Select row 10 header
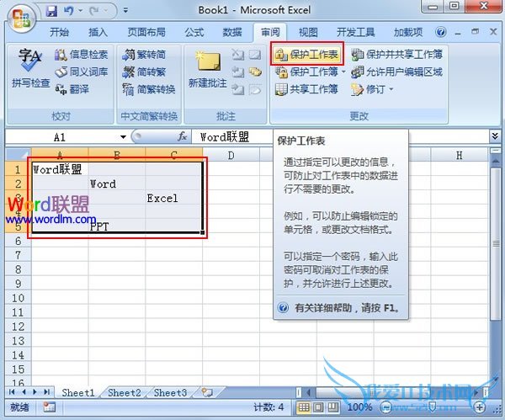The image size is (505, 420). (x=18, y=298)
